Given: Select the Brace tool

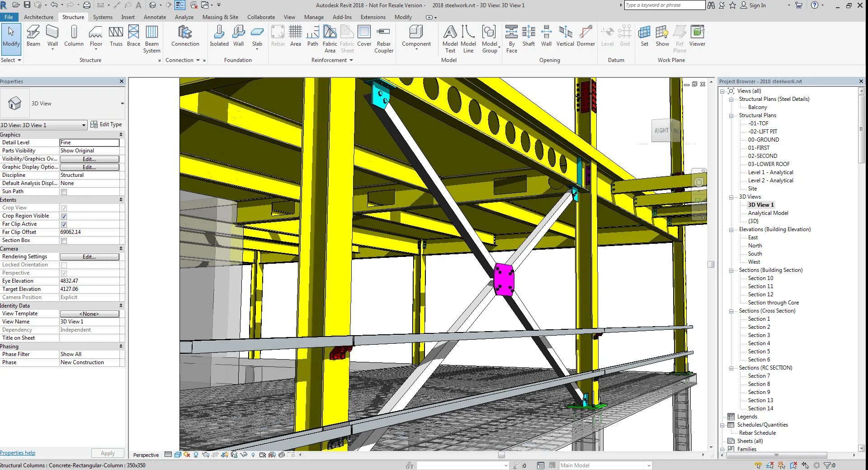Looking at the screenshot, I should pyautogui.click(x=133, y=36).
